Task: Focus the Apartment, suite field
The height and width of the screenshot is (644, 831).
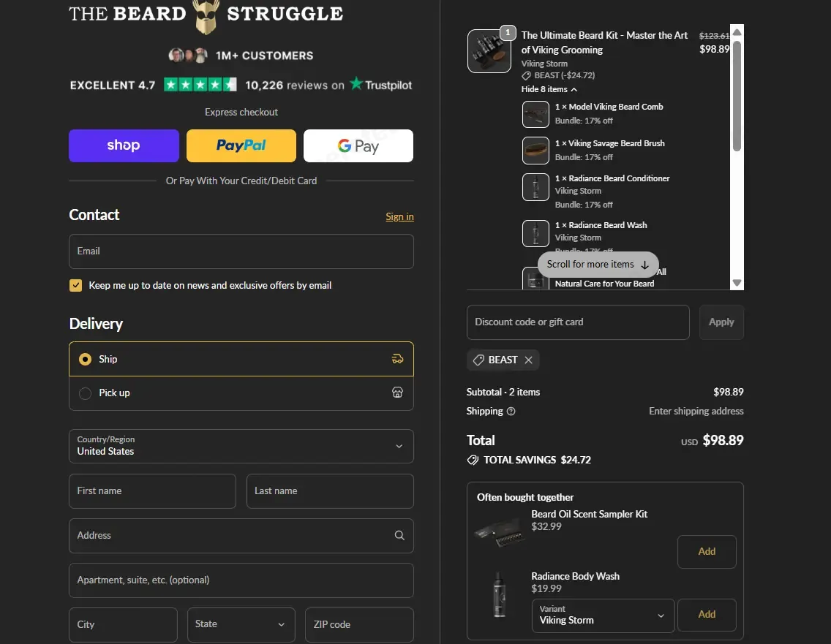Action: 241,580
